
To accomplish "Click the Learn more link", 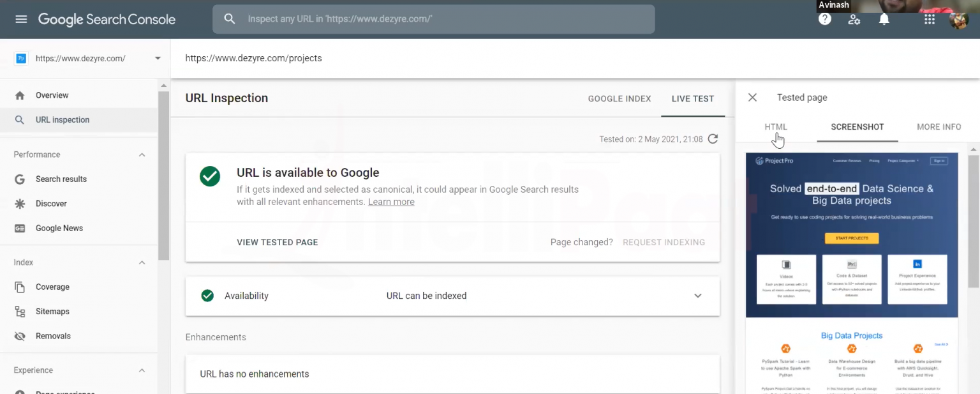I will click(x=391, y=202).
